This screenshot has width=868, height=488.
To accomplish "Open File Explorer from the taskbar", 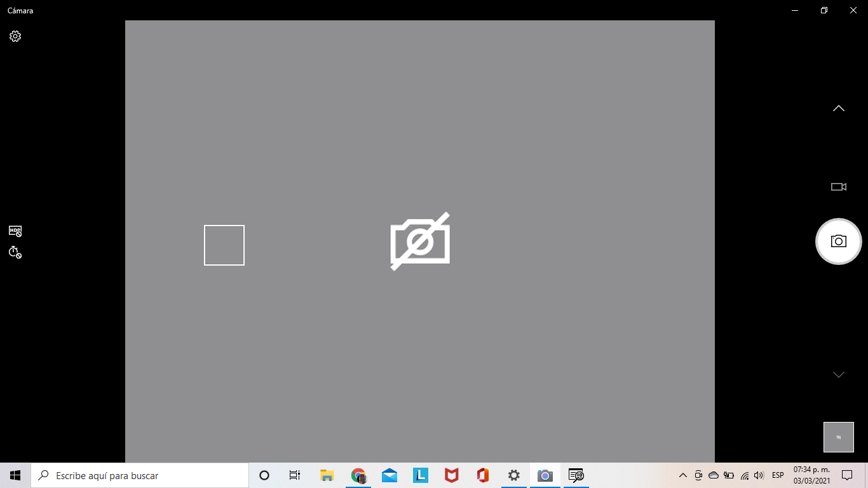I will [x=327, y=475].
